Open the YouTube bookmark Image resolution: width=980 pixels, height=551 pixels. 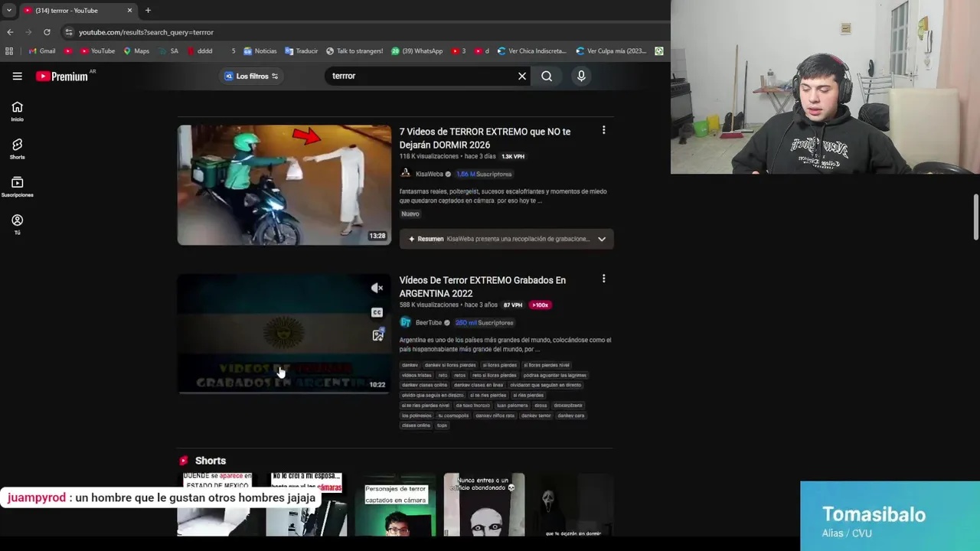click(97, 51)
